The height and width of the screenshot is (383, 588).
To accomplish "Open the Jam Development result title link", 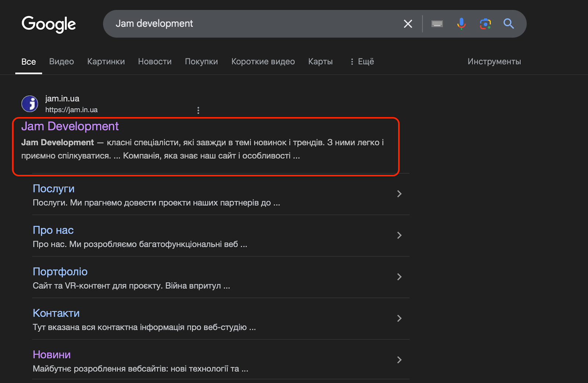I will coord(70,126).
